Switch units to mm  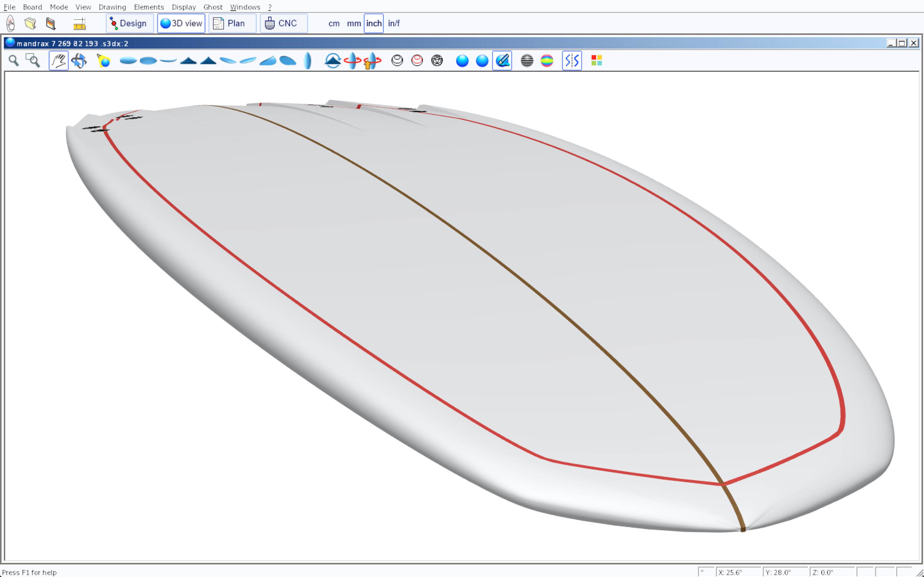click(354, 24)
